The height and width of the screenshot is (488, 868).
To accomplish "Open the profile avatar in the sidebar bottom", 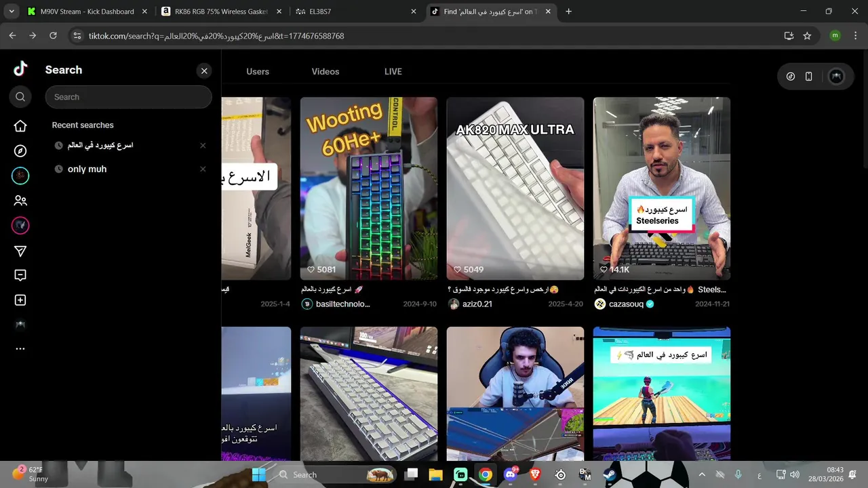I will (x=20, y=325).
